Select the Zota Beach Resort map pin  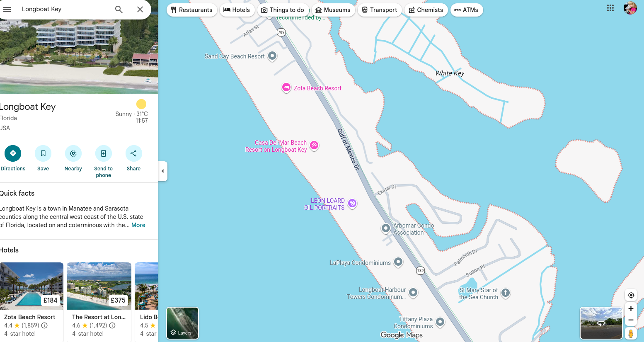point(286,87)
